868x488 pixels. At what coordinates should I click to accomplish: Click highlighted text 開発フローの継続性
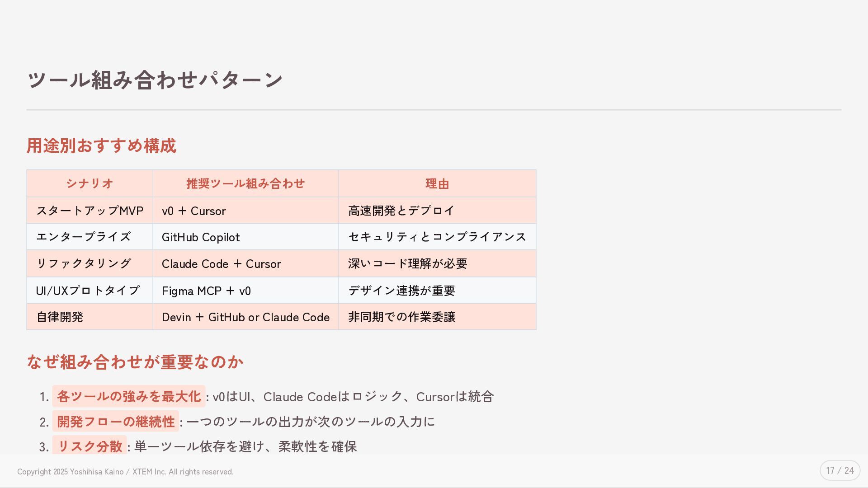[116, 422]
